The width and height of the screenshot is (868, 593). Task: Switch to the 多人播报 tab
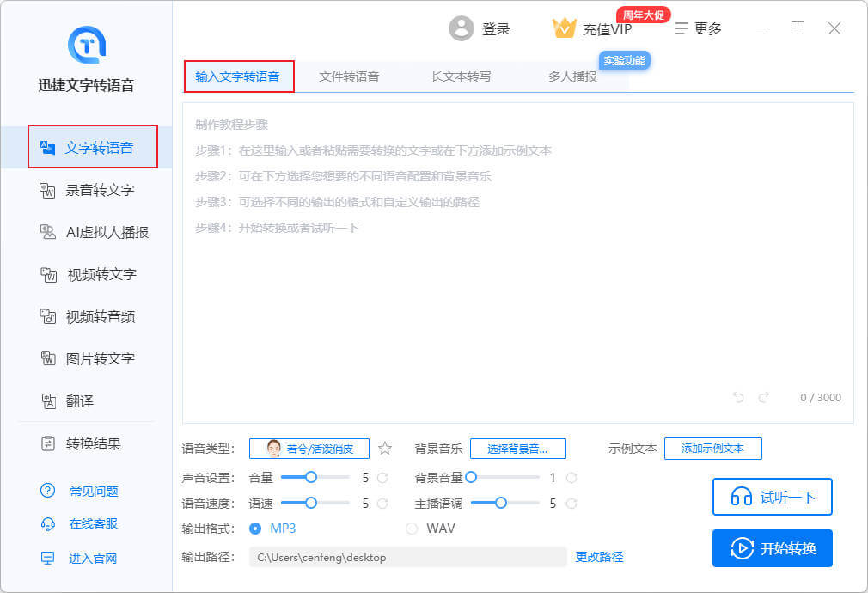point(572,76)
